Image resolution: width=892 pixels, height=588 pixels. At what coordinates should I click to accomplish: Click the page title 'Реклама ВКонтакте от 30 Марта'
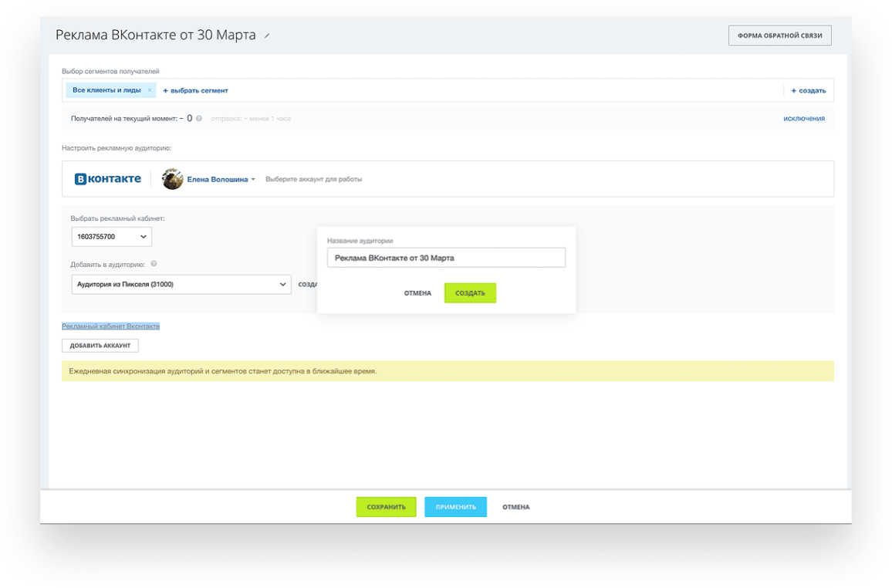click(x=155, y=35)
